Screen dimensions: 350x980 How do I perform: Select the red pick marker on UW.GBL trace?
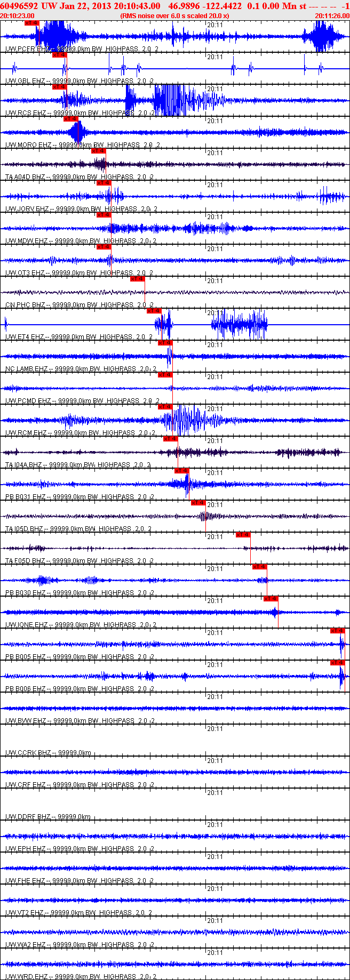59,55
